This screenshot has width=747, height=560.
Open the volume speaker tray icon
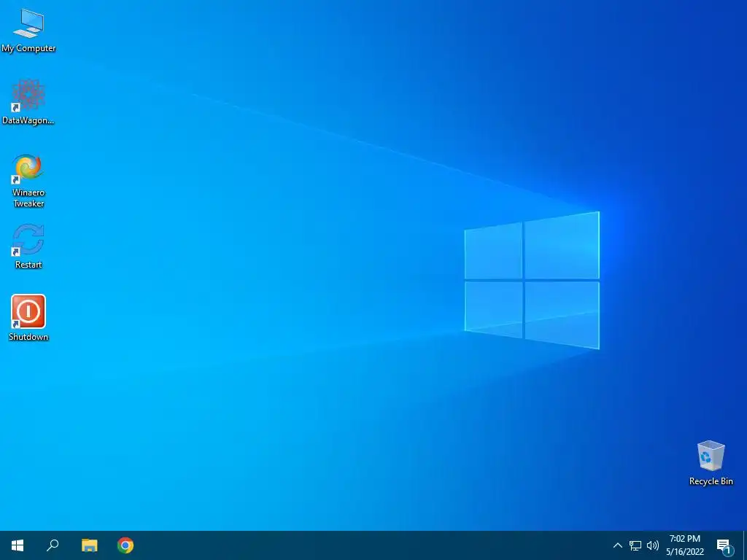click(x=653, y=545)
